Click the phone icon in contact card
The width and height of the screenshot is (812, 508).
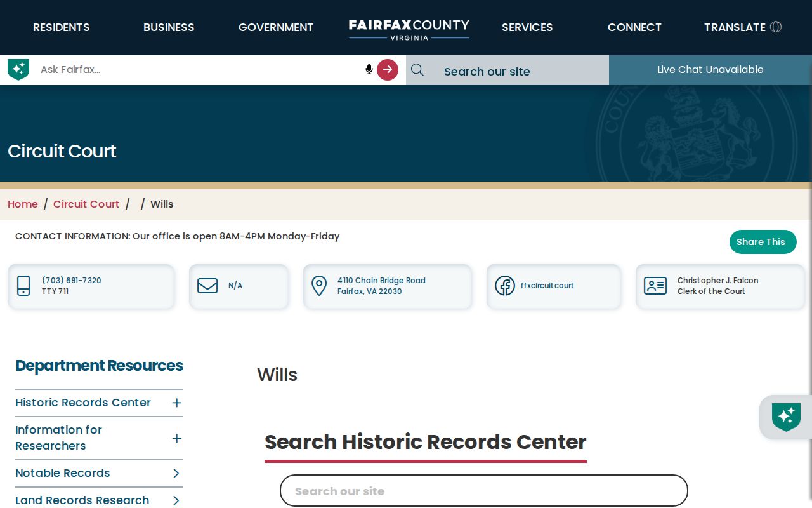pyautogui.click(x=23, y=286)
